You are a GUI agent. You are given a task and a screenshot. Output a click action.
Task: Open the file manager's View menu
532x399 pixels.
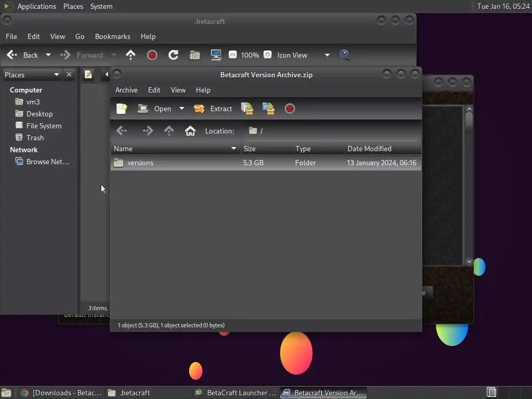click(58, 36)
